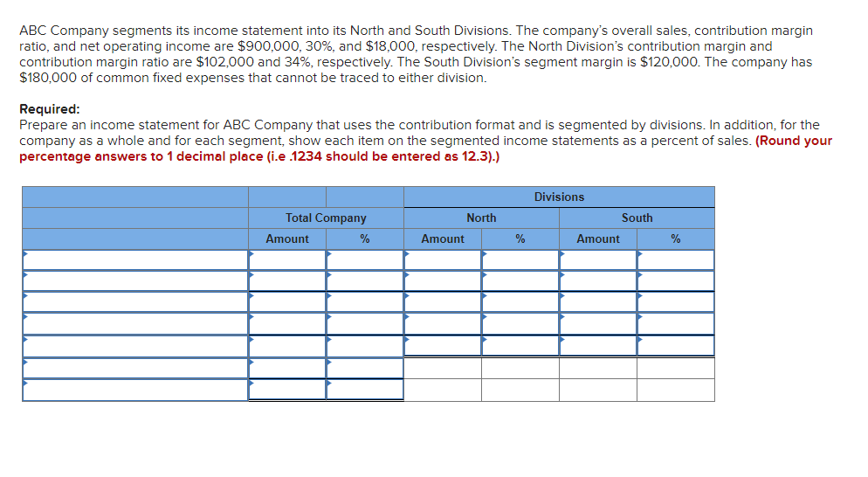The width and height of the screenshot is (868, 477).
Task: Select first row label dropdown cell
Action: coord(135,259)
